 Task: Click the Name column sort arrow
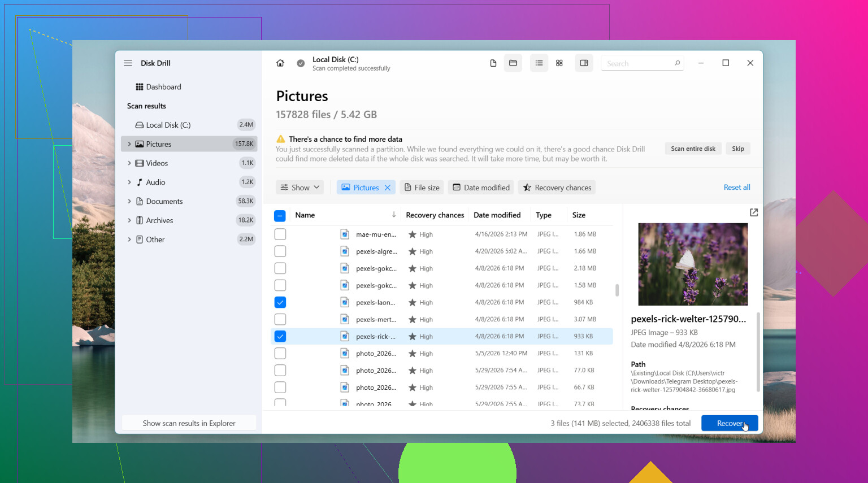[394, 215]
